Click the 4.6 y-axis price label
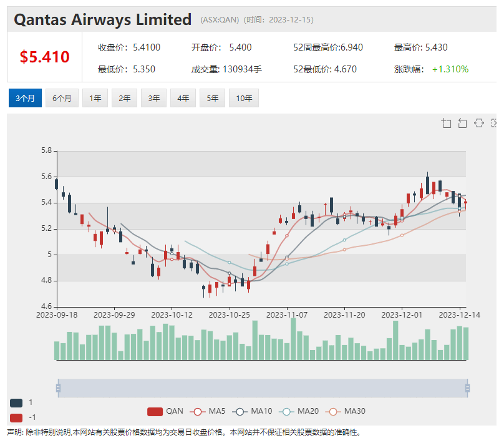The image size is (504, 448). (x=46, y=306)
